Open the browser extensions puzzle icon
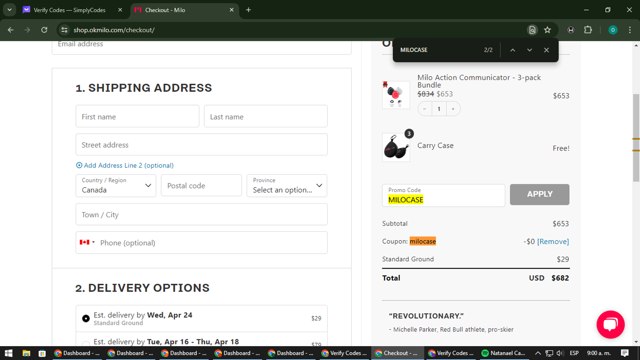 [x=588, y=30]
